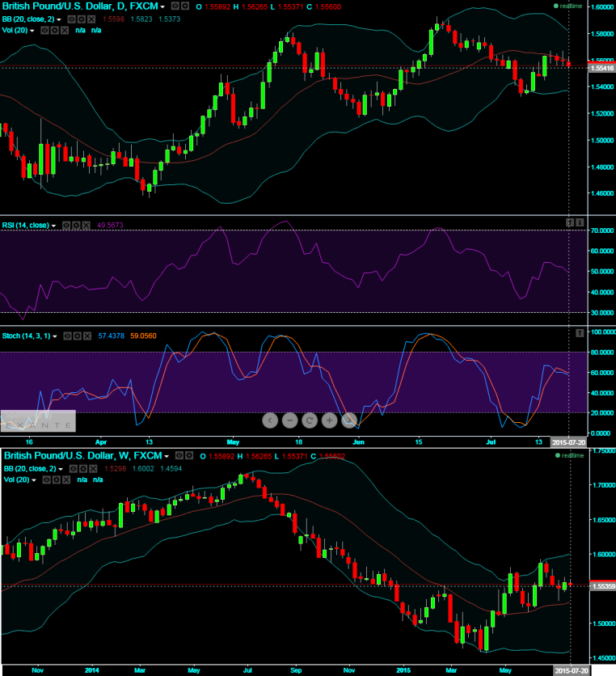
Task: Open BB settings on the weekly chart
Action: (83, 469)
